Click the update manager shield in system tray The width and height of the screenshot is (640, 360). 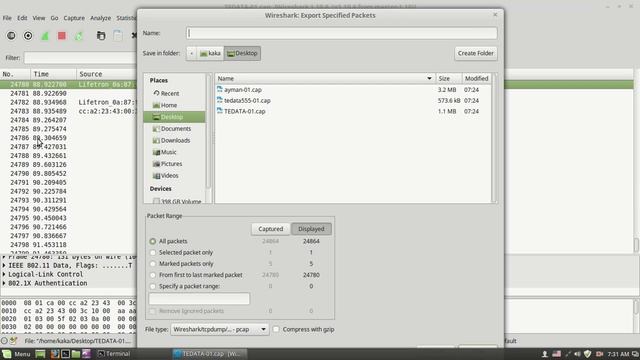coord(587,354)
